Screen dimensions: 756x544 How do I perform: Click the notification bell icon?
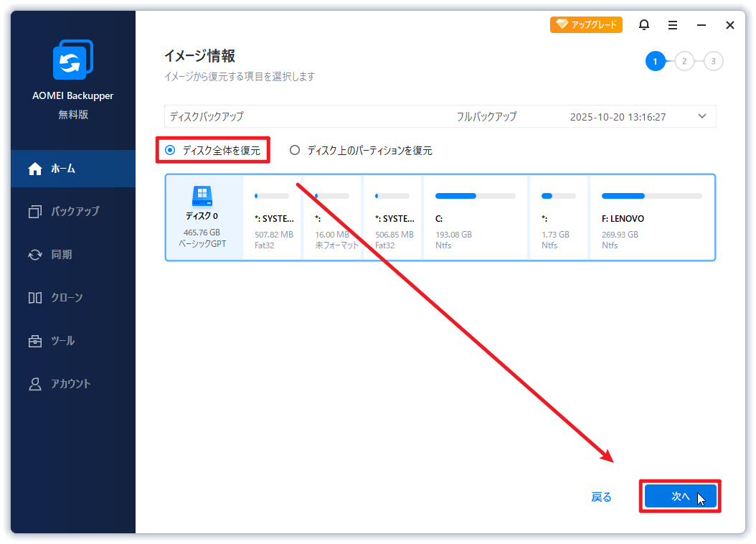[643, 24]
